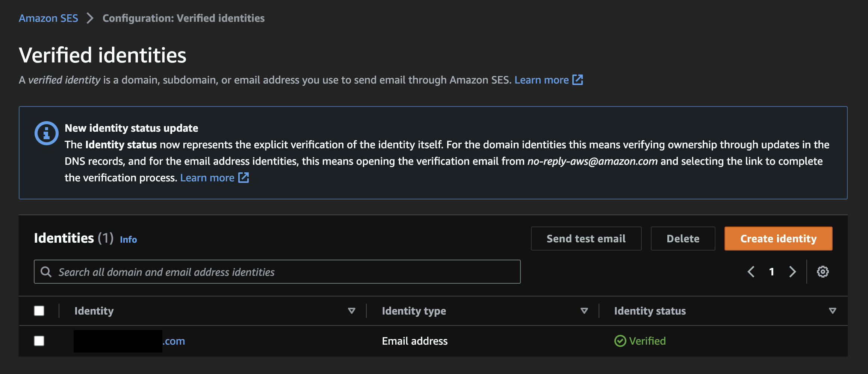868x374 pixels.
Task: Select page 1 in pagination
Action: tap(771, 272)
